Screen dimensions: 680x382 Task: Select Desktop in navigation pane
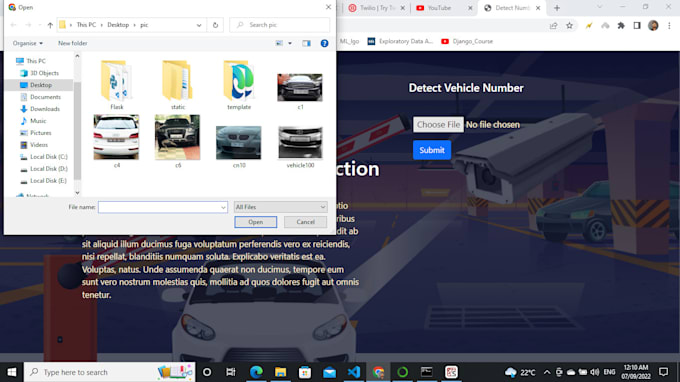tap(41, 85)
